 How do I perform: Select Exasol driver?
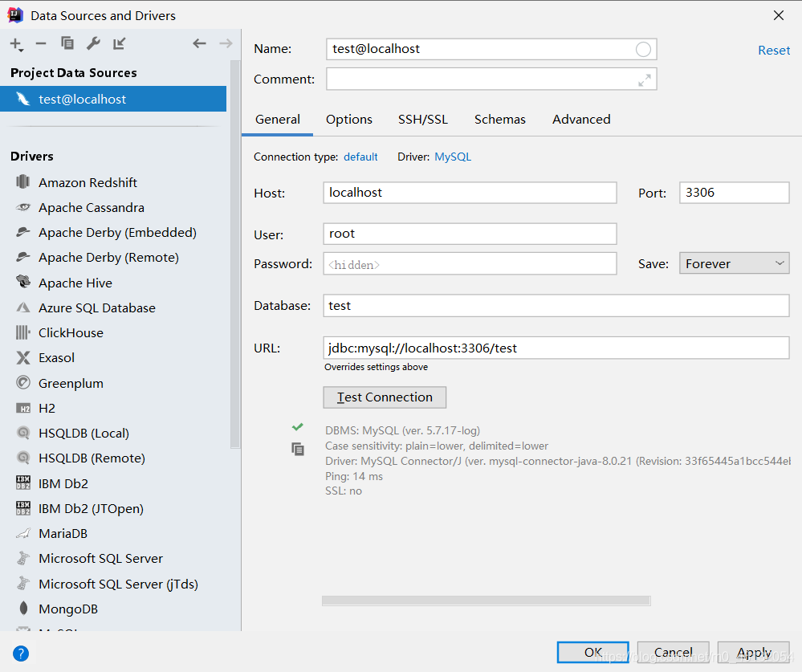[113, 358]
